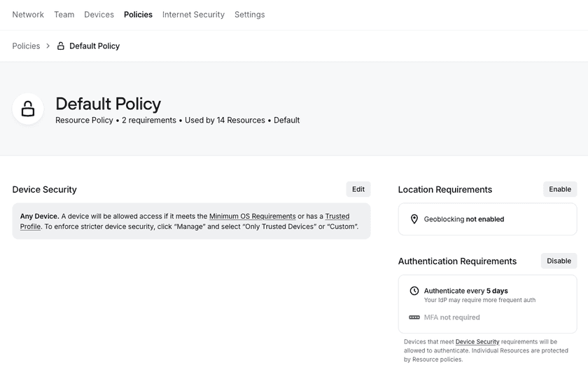Click the small lock icon in breadcrumb

pyautogui.click(x=60, y=46)
